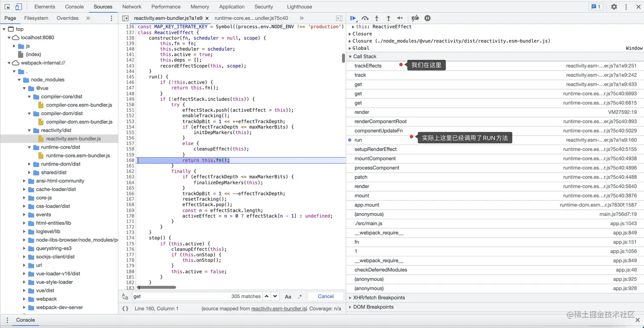644x328 pixels.
Task: Click the Step debugger arrow icon
Action: click(400, 18)
